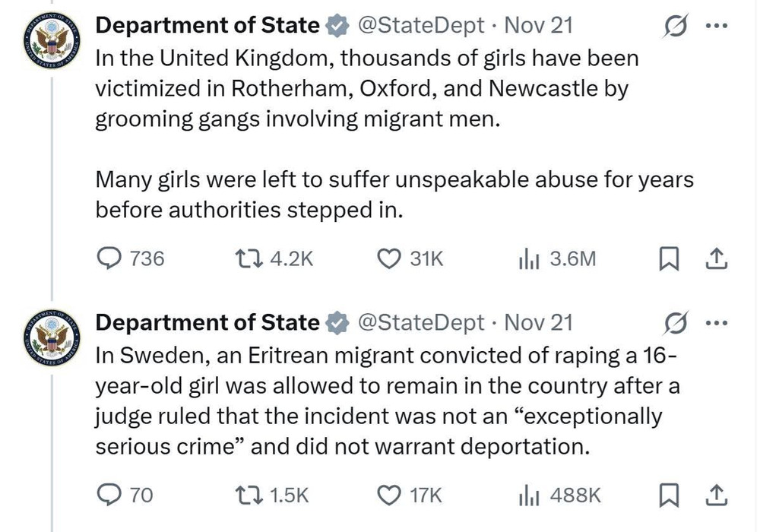760x532 pixels.
Task: Open more options for first post
Action: 716,25
